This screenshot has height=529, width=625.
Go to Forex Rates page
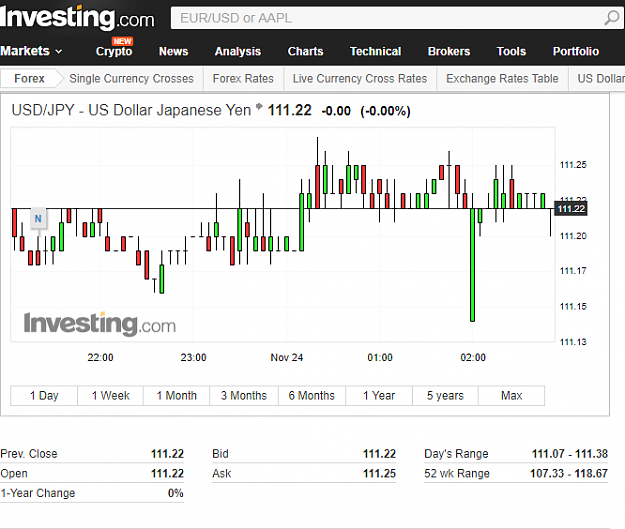click(x=243, y=79)
